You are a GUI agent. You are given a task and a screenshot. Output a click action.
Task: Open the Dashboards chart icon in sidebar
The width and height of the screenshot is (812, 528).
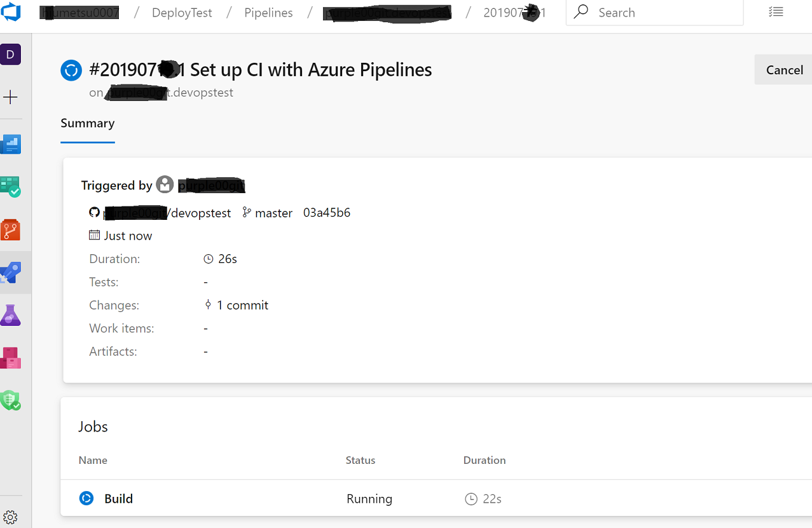click(11, 144)
